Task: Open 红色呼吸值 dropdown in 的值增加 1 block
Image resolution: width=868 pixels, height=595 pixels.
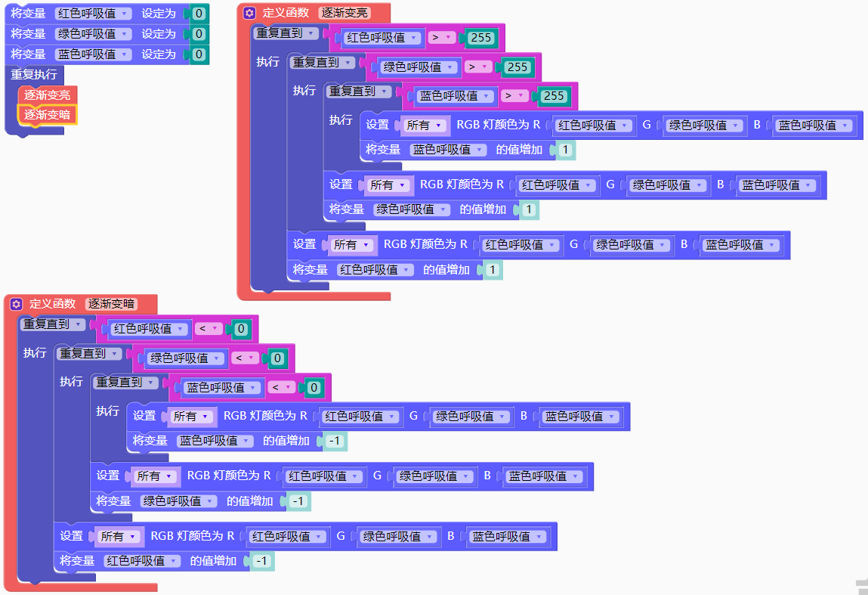Action: (x=375, y=270)
